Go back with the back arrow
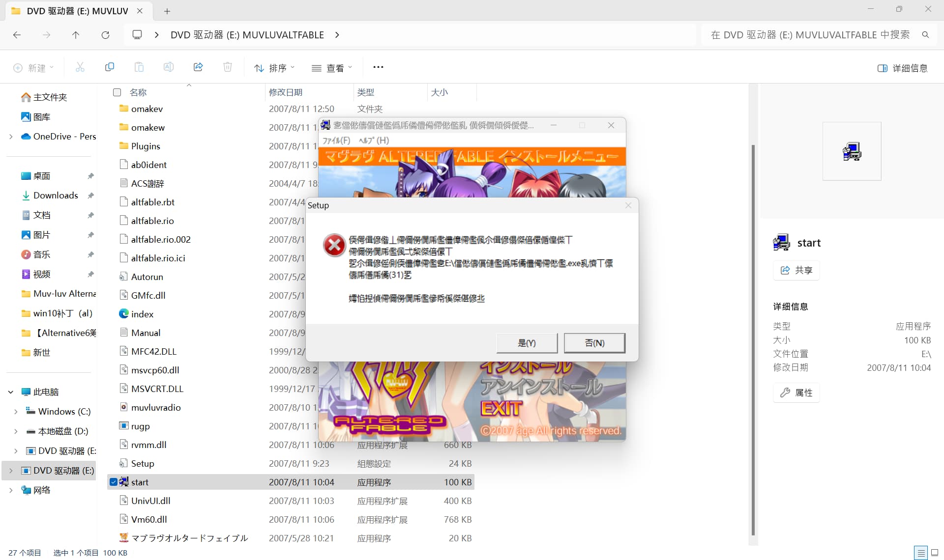944x560 pixels. click(17, 35)
